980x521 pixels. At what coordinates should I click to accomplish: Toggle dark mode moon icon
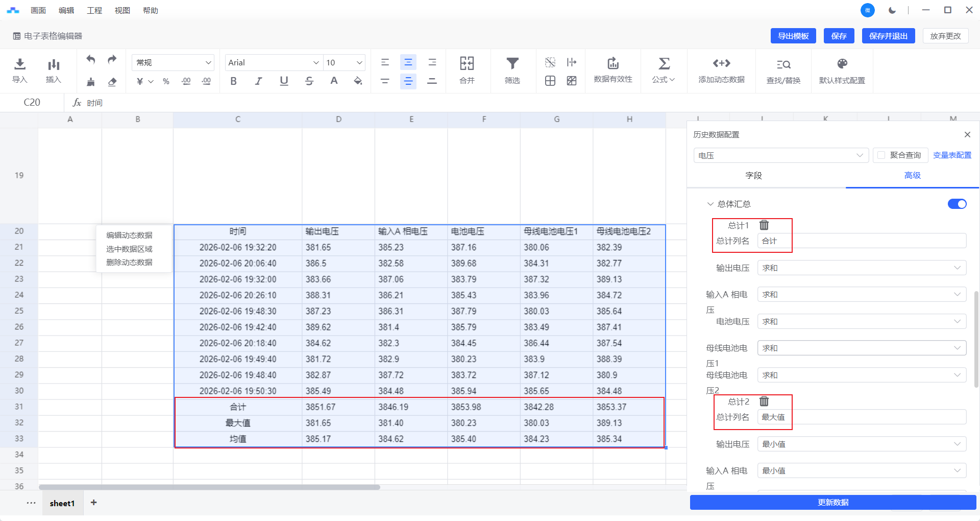(892, 10)
